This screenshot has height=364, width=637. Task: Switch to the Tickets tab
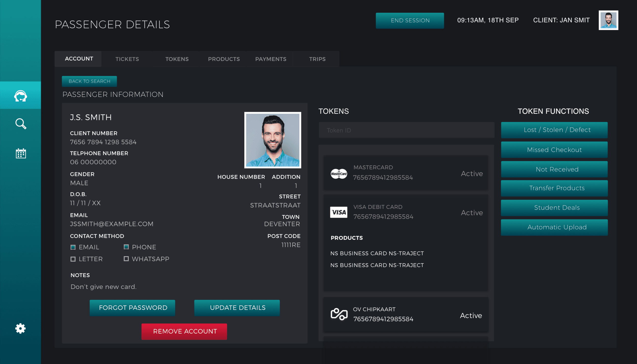127,59
